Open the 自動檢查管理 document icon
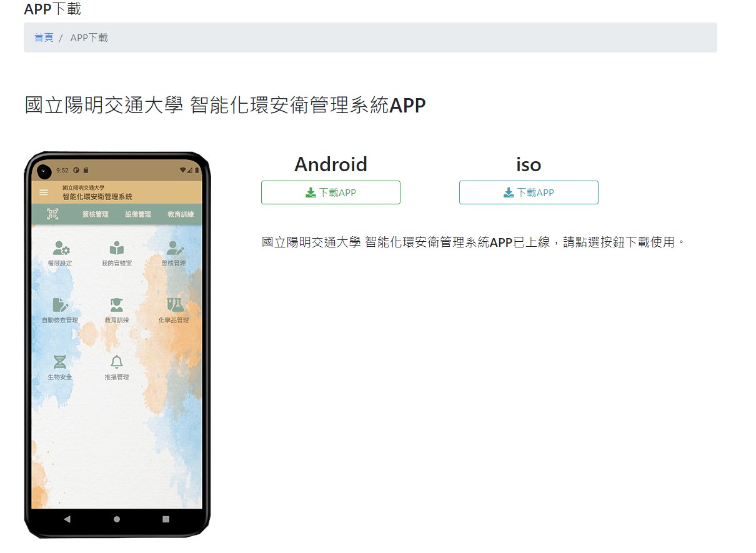The height and width of the screenshot is (553, 756). [60, 305]
